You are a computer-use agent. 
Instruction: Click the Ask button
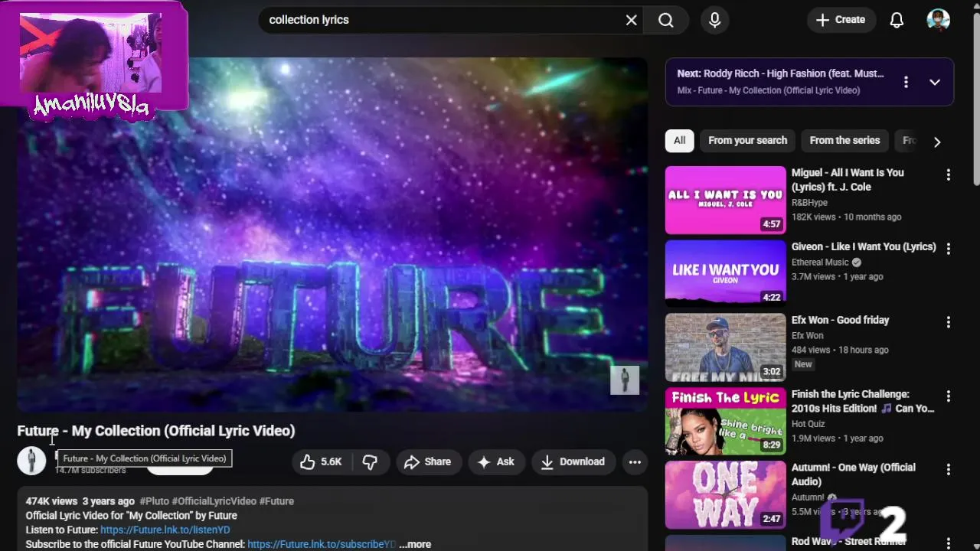click(496, 461)
